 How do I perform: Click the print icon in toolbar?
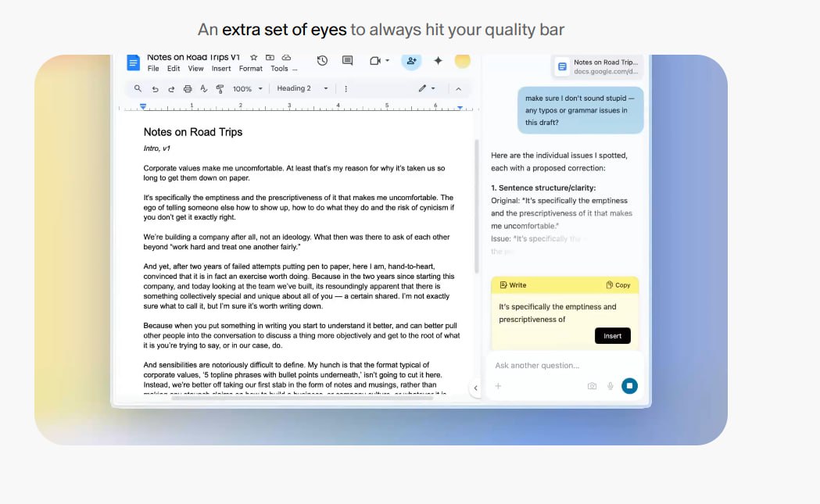point(187,89)
